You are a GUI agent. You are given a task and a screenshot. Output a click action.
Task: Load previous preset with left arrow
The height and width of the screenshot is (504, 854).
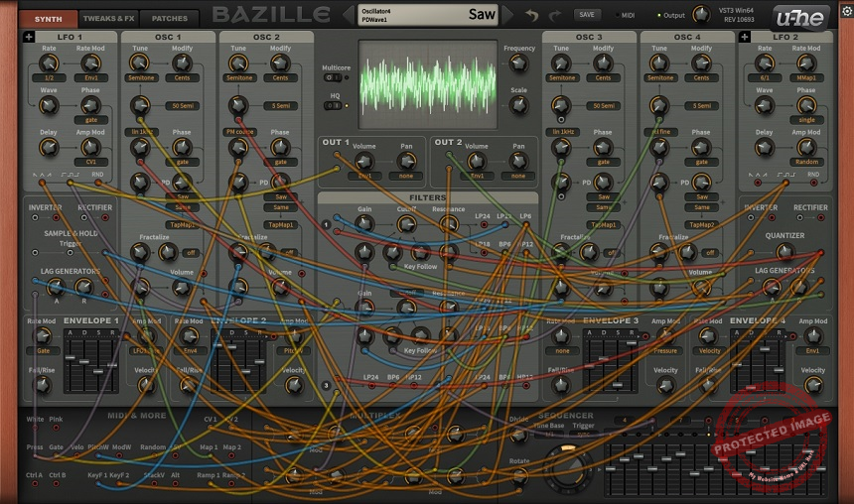point(349,15)
